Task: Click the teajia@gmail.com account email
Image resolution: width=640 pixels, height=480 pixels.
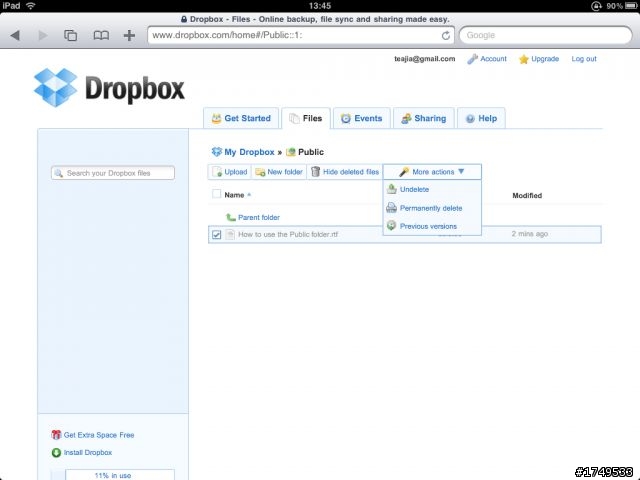Action: pos(424,59)
